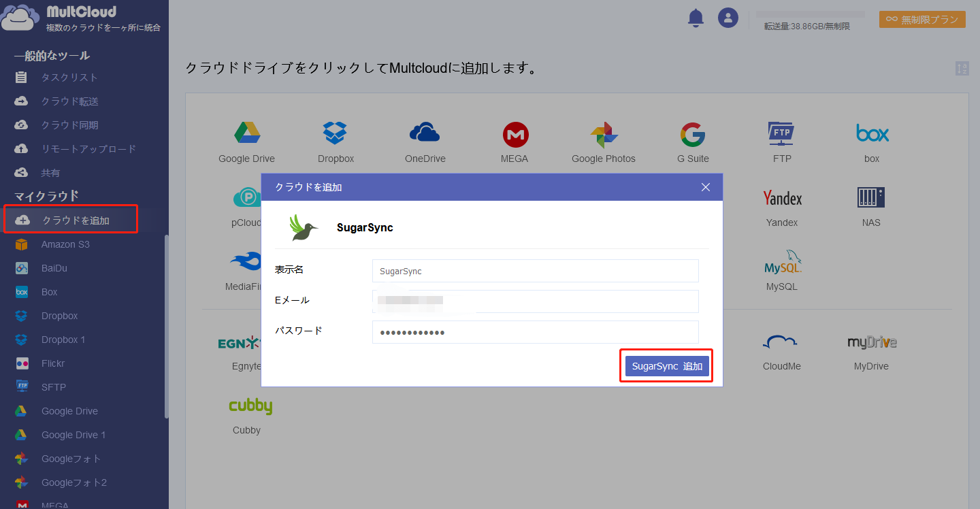Open Google Drive 1 in the sidebar

(x=73, y=435)
